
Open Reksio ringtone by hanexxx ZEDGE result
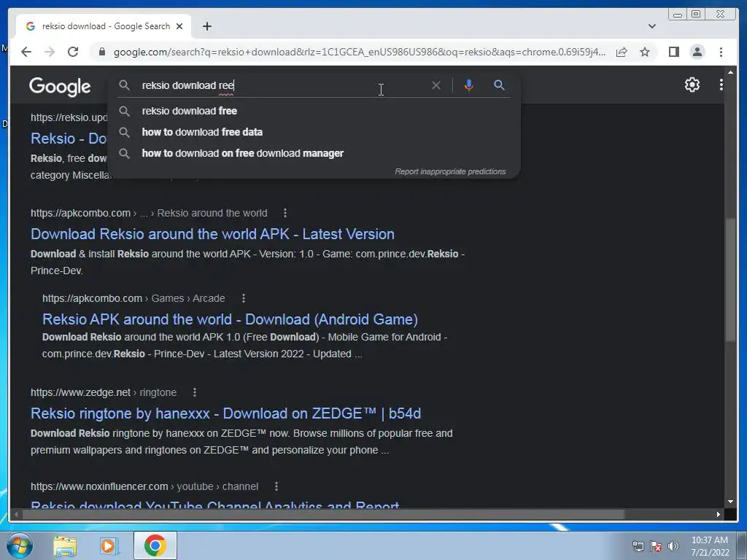click(x=226, y=413)
